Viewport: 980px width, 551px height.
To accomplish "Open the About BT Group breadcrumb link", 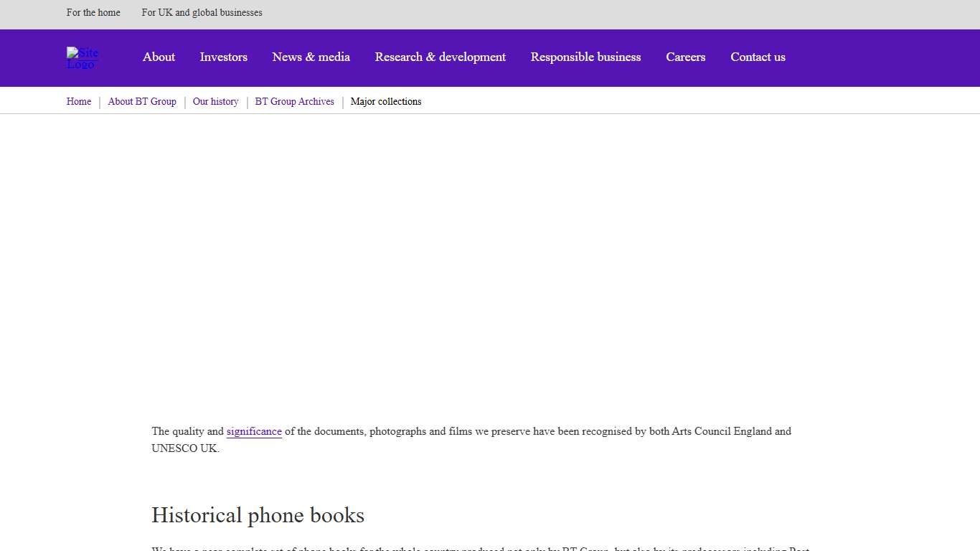I will [x=142, y=101].
